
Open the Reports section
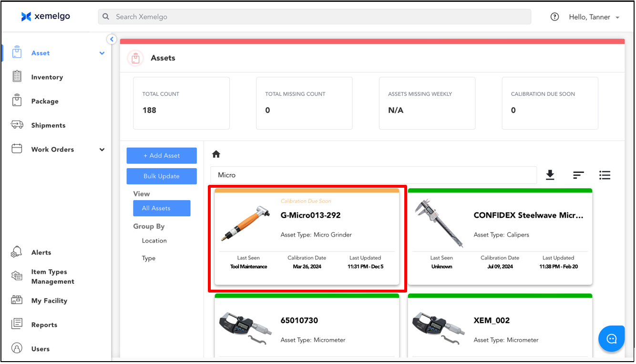44,325
